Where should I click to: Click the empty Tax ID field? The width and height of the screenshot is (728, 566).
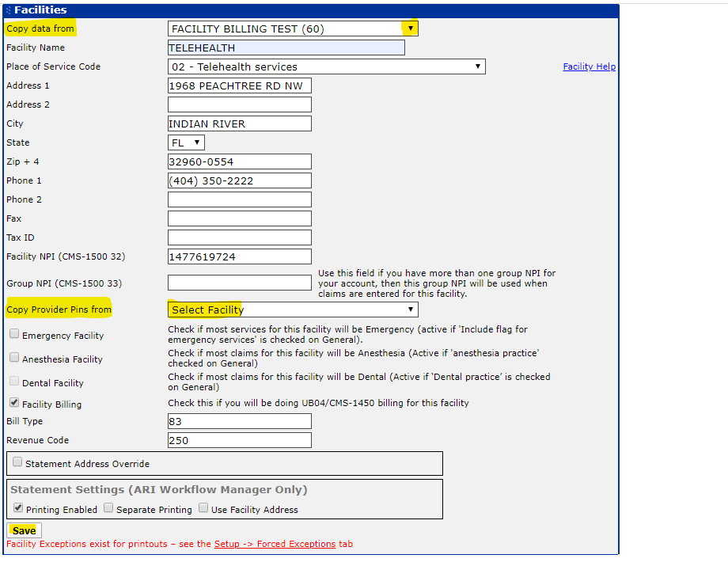pos(240,237)
